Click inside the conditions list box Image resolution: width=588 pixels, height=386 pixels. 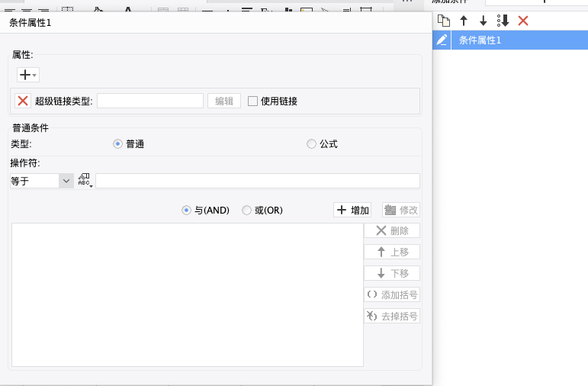pyautogui.click(x=188, y=295)
